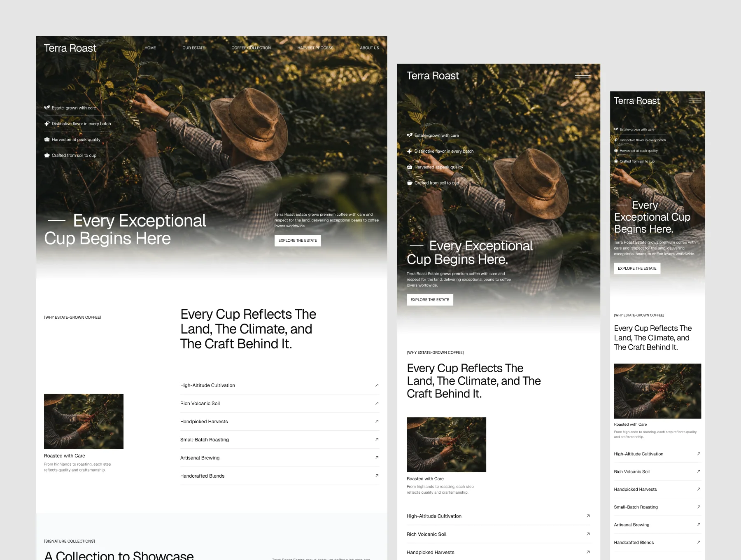Click arrow icon on tablet Handpicked Harvests row
This screenshot has height=560, width=741.
click(588, 552)
